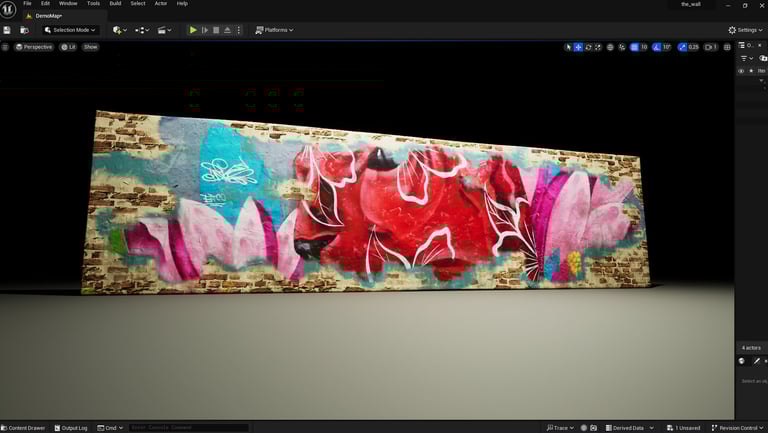This screenshot has height=433, width=768.
Task: Click the trace snapshot icon in status bar
Action: point(594,428)
